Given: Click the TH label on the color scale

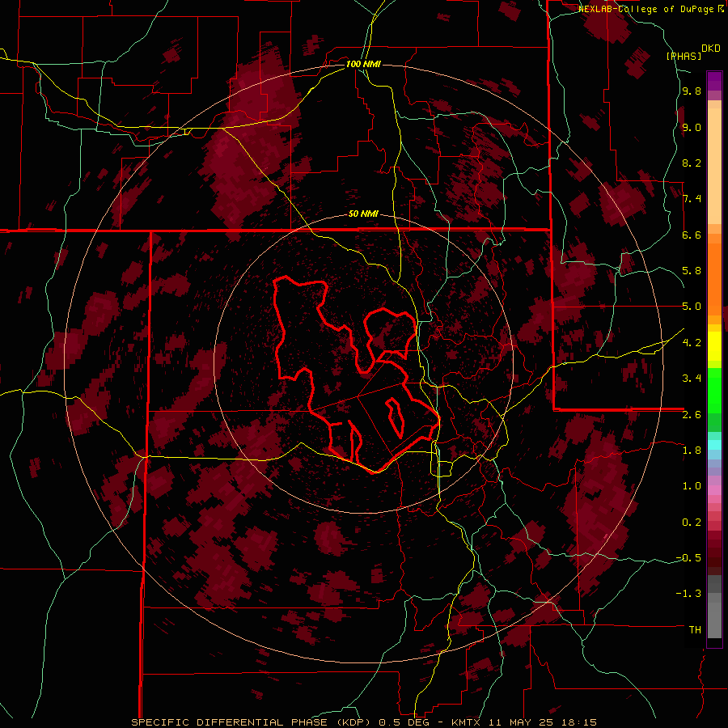Looking at the screenshot, I should [x=695, y=630].
